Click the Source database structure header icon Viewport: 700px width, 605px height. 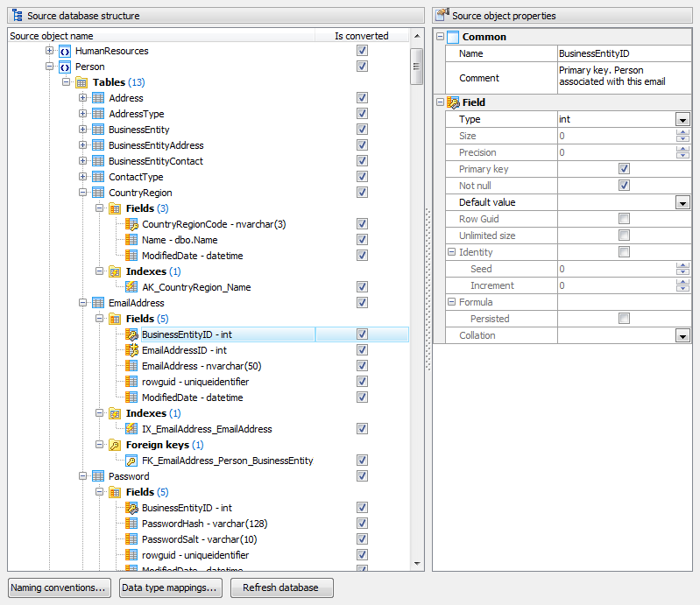pos(18,16)
